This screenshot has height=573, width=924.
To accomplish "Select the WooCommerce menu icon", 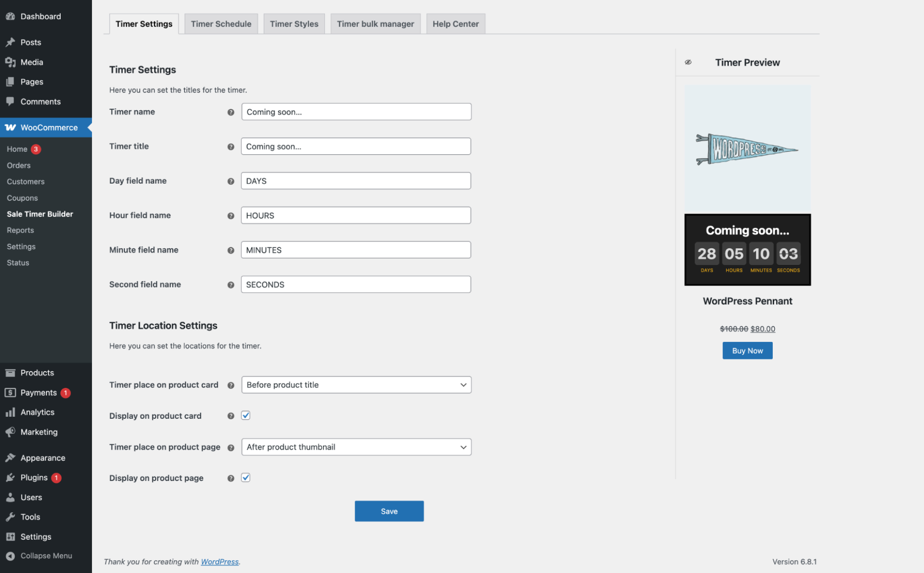I will (x=10, y=127).
